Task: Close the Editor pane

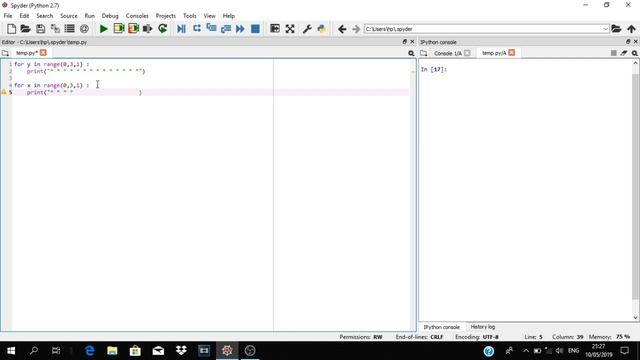Action: point(412,42)
